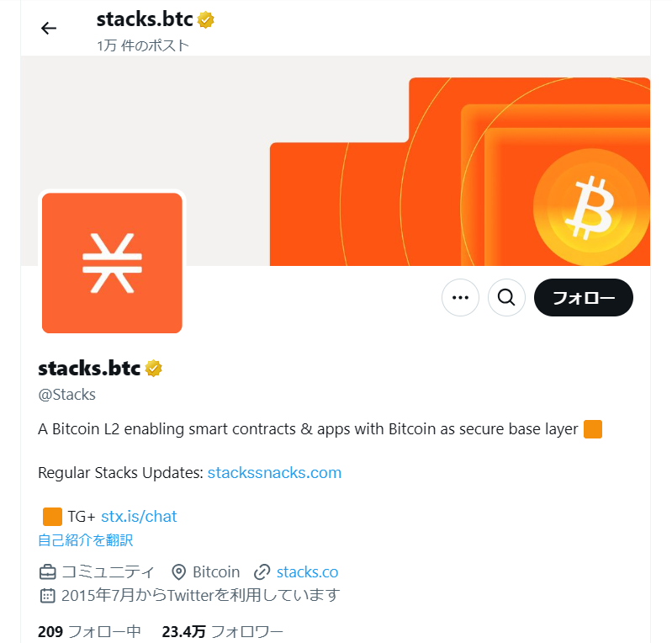Click the gold verified badge beside profile name
The height and width of the screenshot is (643, 672).
[x=153, y=369]
